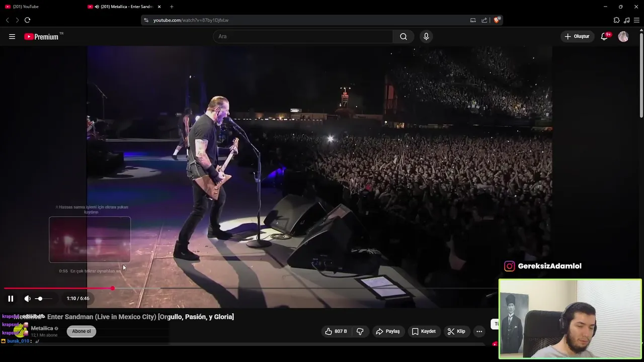
Task: Click the youtube.com address bar URL
Action: [x=191, y=20]
